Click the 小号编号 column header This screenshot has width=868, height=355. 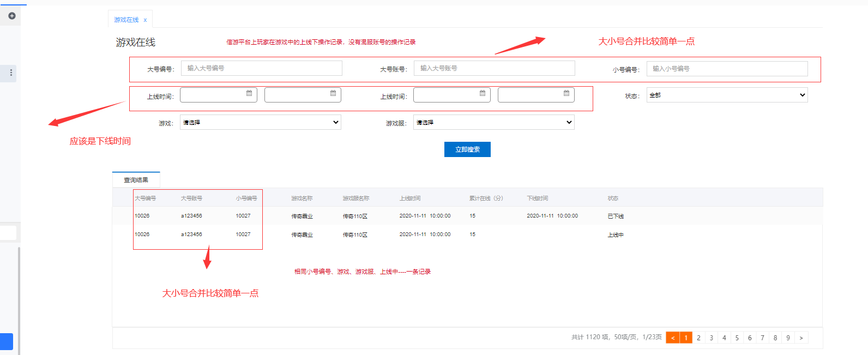pyautogui.click(x=246, y=198)
